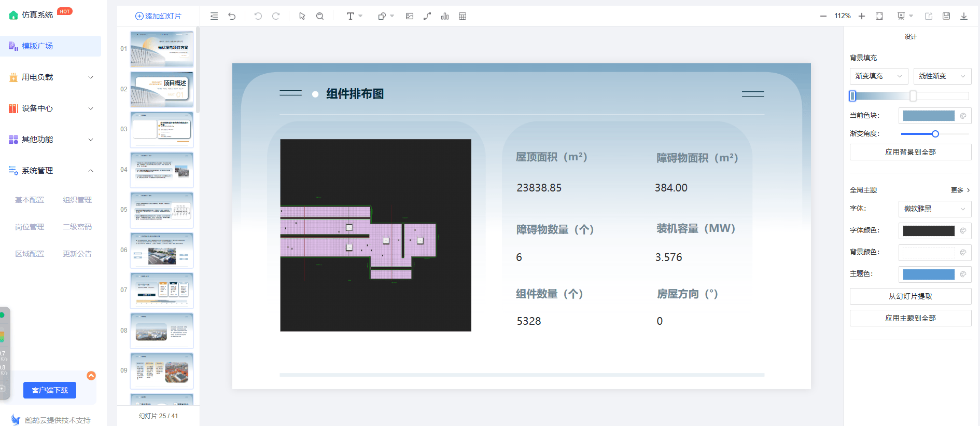
Task: Open the text tool dropdown arrow
Action: (x=360, y=16)
